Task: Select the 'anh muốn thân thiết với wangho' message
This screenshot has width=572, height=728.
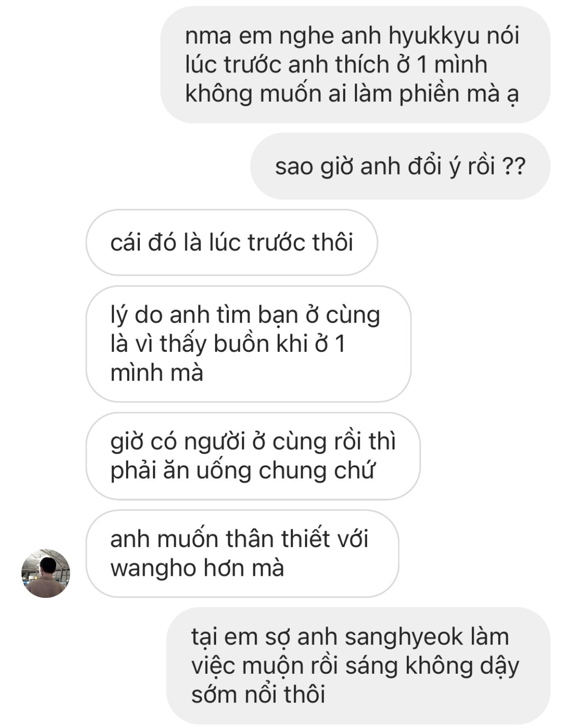Action: [x=242, y=553]
